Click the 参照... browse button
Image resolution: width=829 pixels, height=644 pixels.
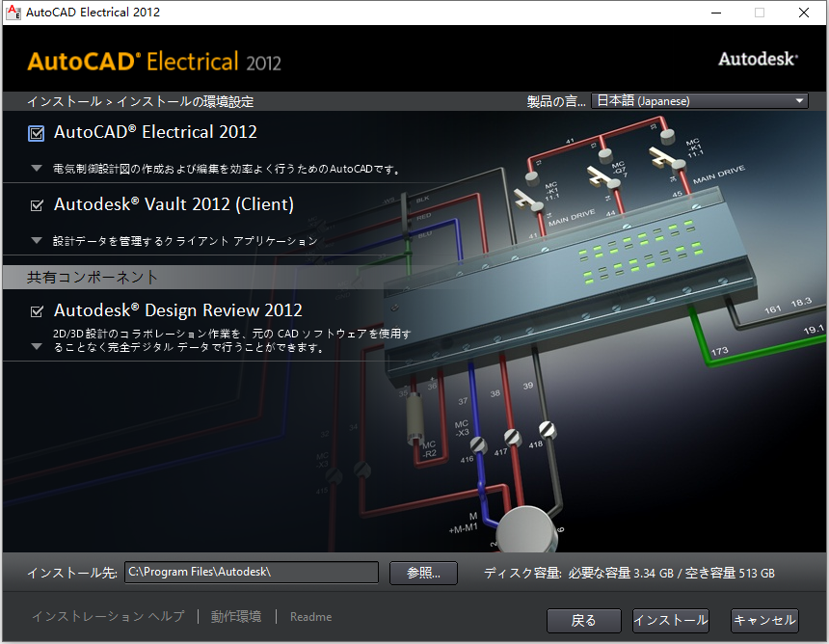423,574
